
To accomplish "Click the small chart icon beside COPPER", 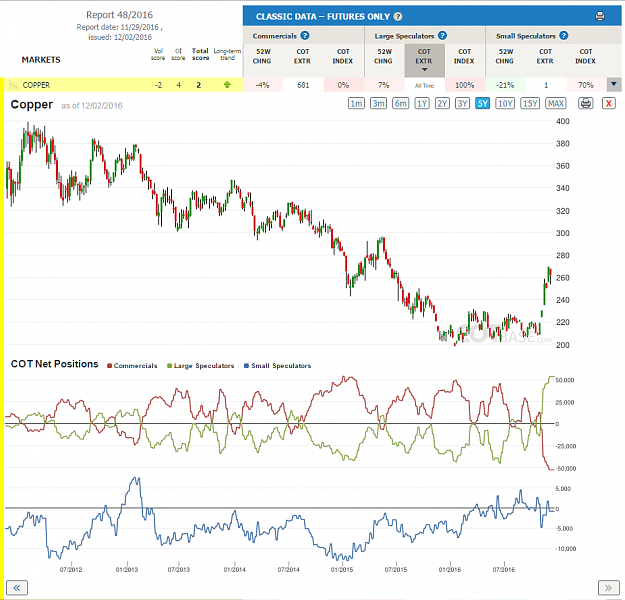I will [14, 85].
